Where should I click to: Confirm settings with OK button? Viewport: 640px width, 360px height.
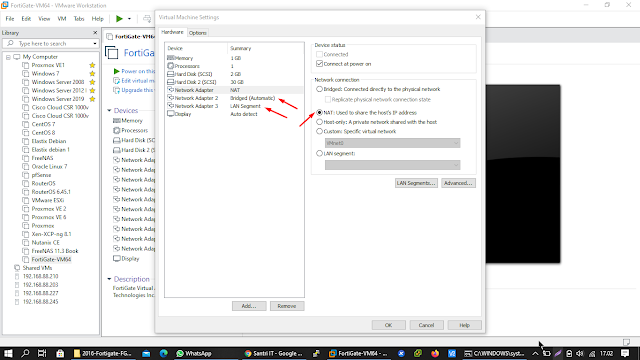click(389, 325)
